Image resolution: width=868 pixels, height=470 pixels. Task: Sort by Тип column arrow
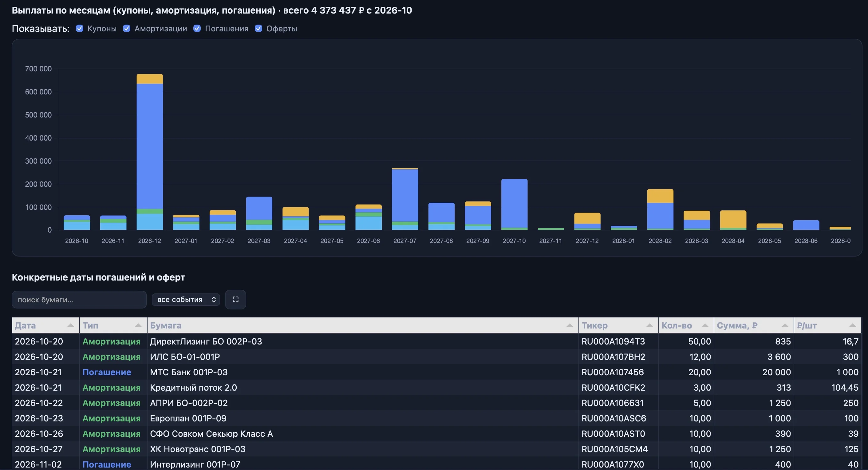coord(138,325)
